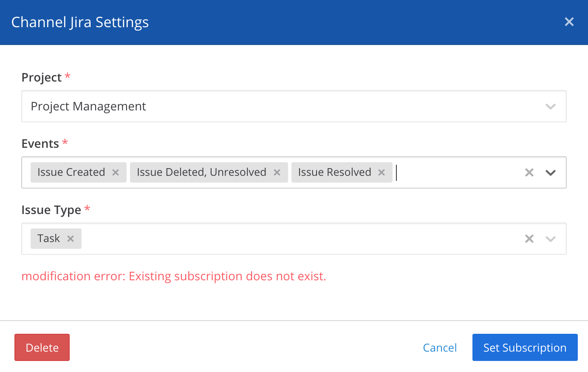Expand the Issue Type dropdown chevron
This screenshot has height=372, width=588.
tap(551, 238)
